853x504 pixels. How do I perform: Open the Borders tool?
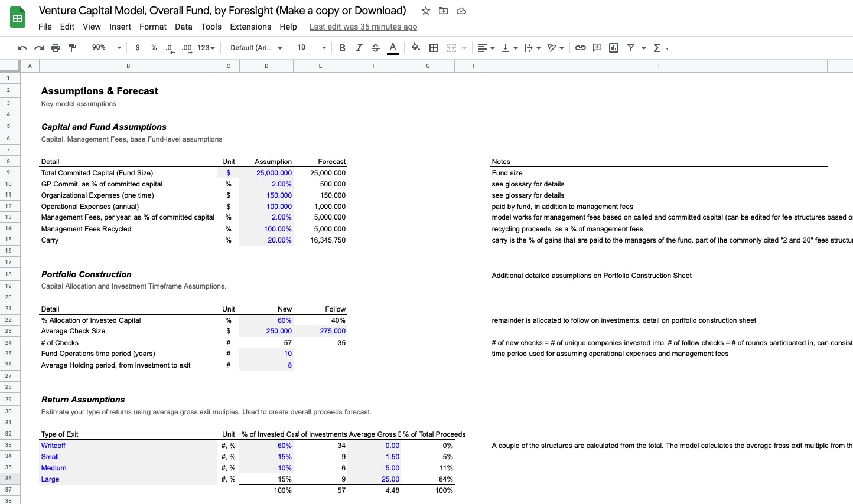tap(434, 48)
